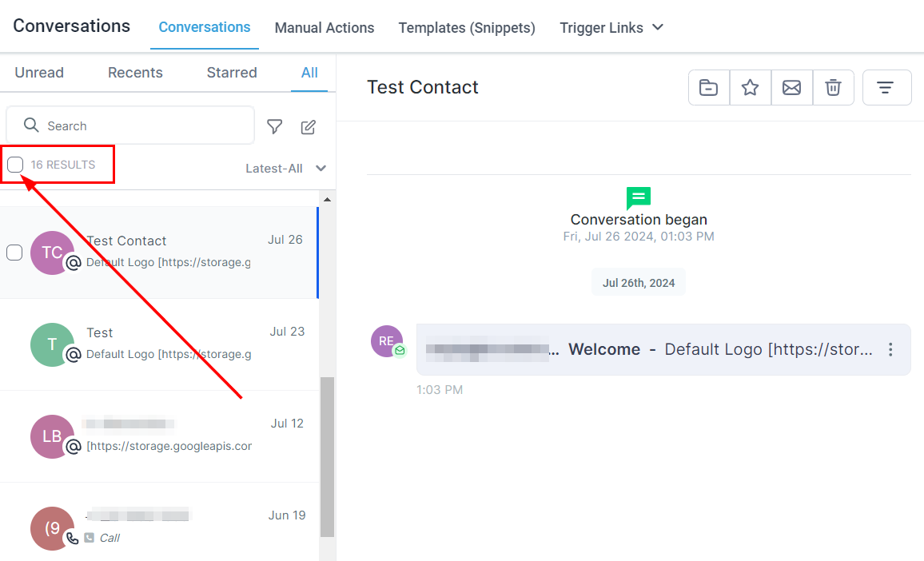Click into the Search input field

130,125
